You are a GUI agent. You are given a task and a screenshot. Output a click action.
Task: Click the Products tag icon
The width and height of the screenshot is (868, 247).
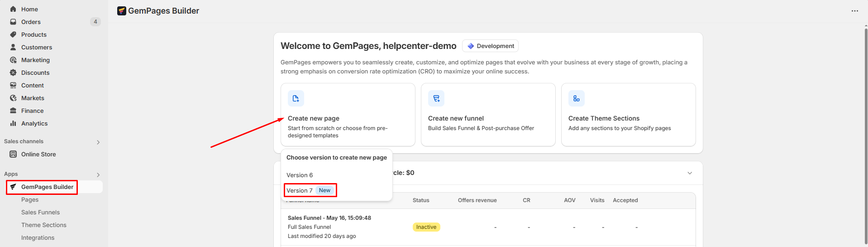click(13, 34)
